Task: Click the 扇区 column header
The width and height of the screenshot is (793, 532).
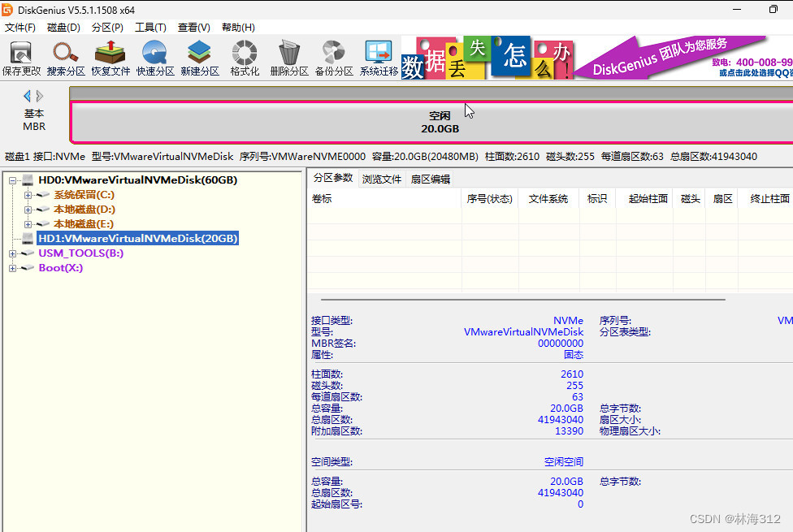Action: point(722,199)
